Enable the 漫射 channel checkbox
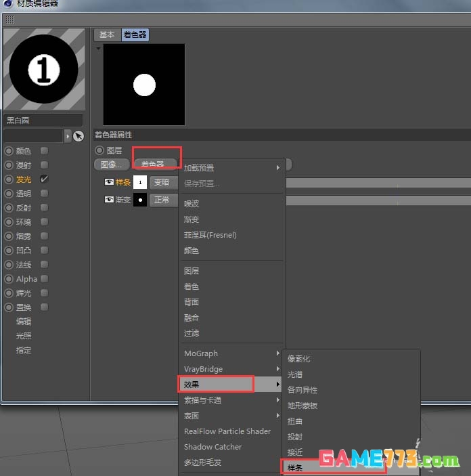The height and width of the screenshot is (476, 471). 44,165
